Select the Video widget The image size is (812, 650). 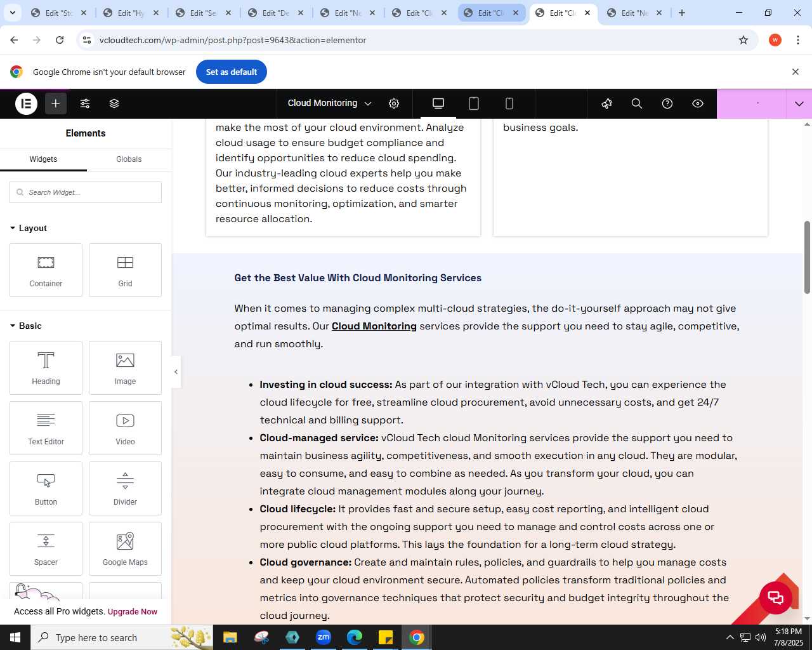click(125, 428)
